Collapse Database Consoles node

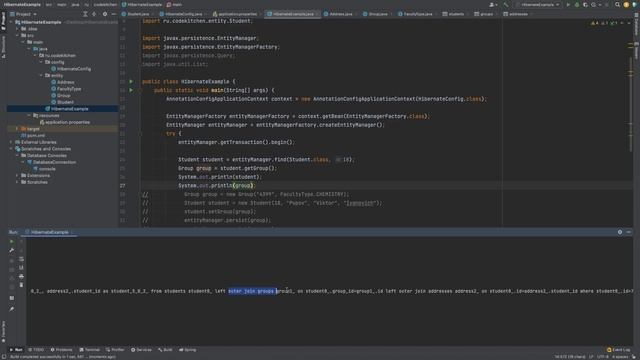coord(17,156)
